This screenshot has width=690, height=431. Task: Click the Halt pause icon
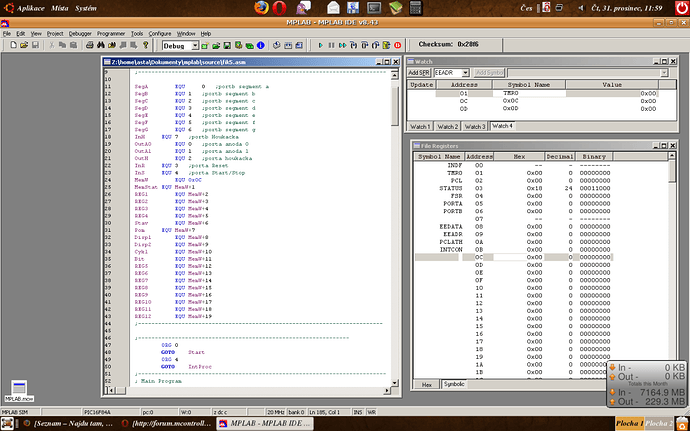tap(331, 45)
